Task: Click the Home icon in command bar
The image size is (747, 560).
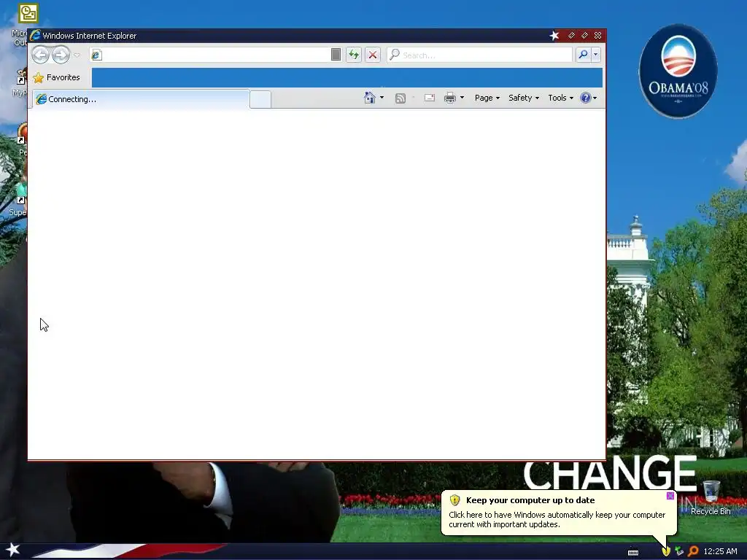Action: click(x=370, y=98)
